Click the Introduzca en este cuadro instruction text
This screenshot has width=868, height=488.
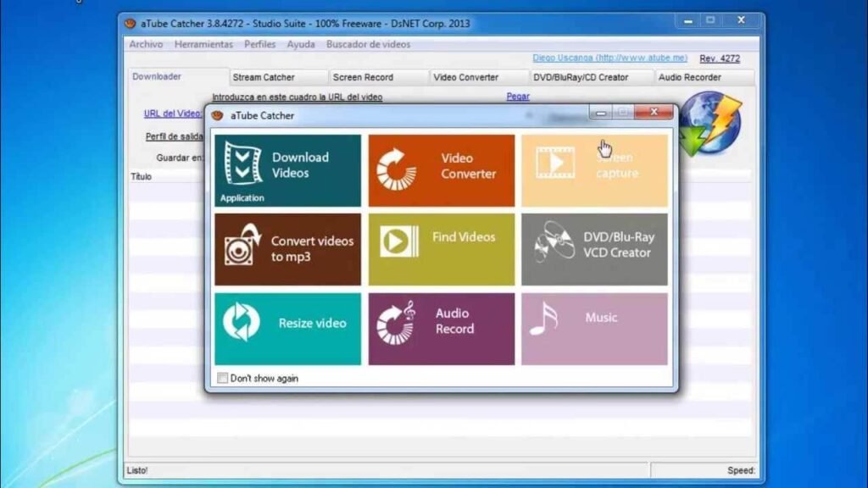tap(298, 97)
